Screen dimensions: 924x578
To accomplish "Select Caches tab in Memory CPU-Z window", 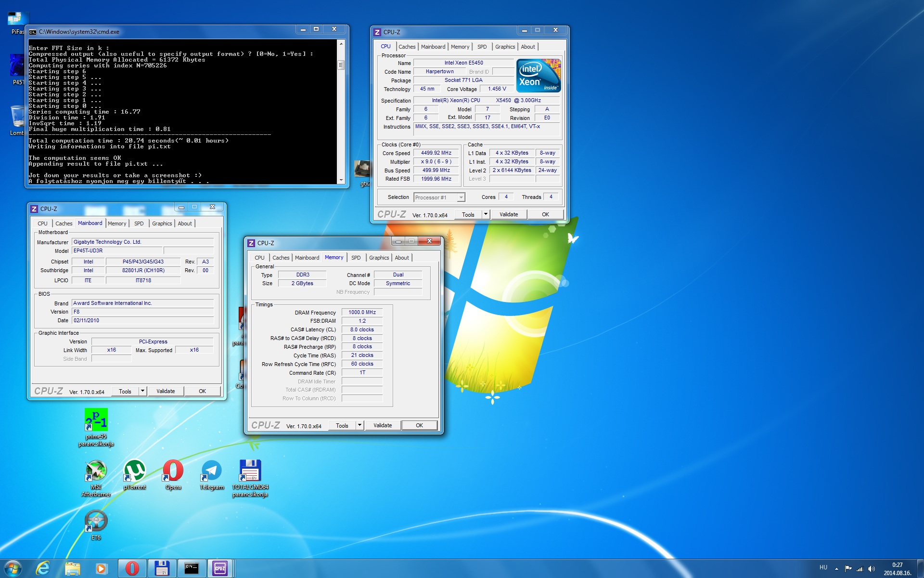I will click(281, 258).
